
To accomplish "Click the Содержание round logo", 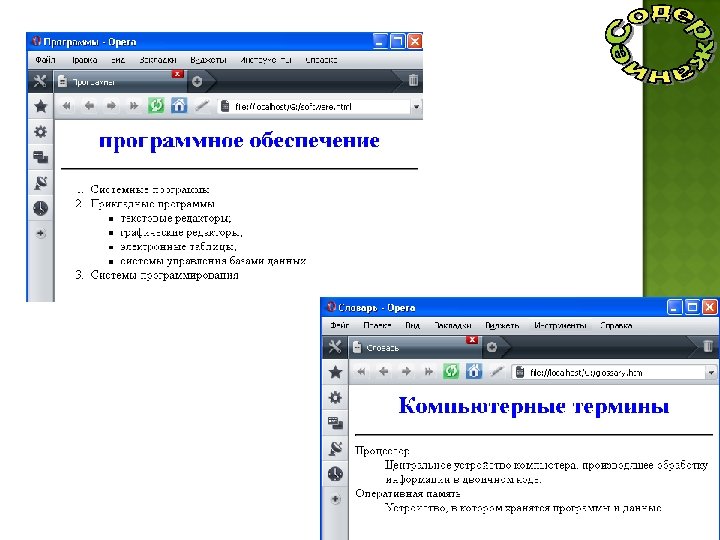I will coord(661,44).
